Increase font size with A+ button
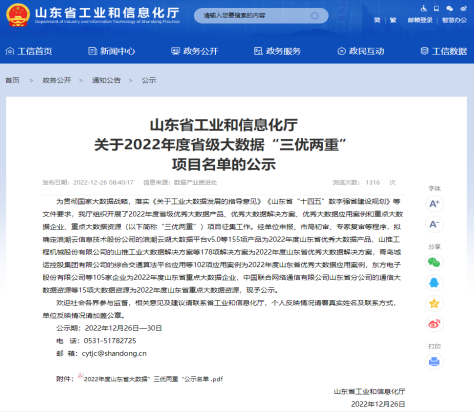Image resolution: width=475 pixels, height=415 pixels. [434, 204]
